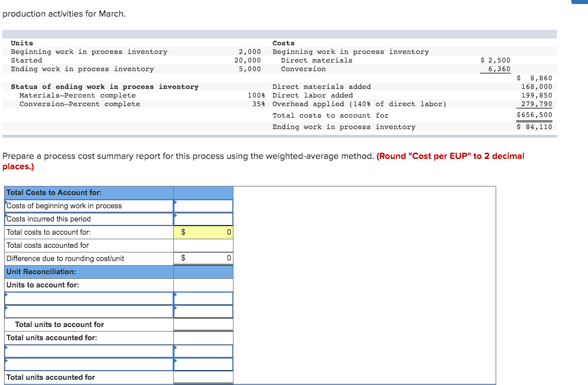The height and width of the screenshot is (385, 588).
Task: Click the 'Difference due to rounding cost/unit' label
Action: pos(65,259)
